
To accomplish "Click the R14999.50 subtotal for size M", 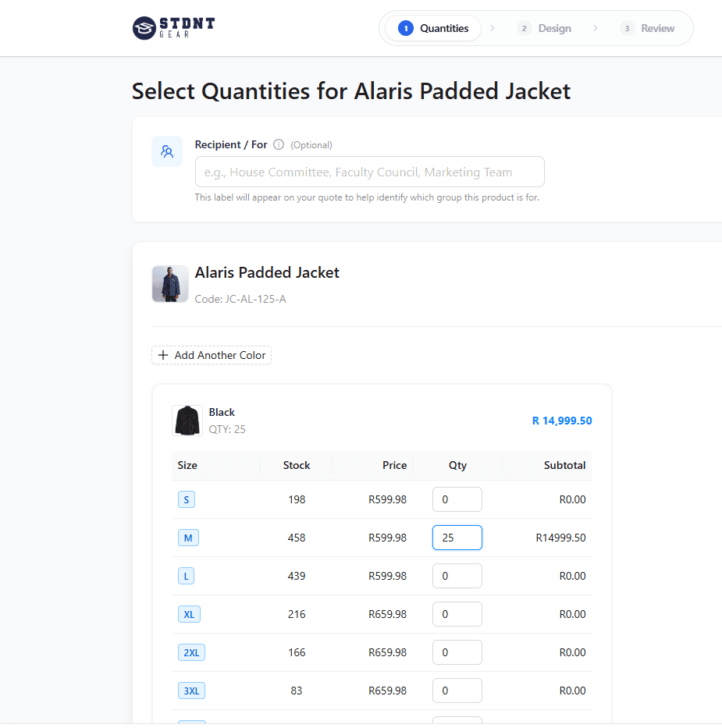I will tap(561, 538).
